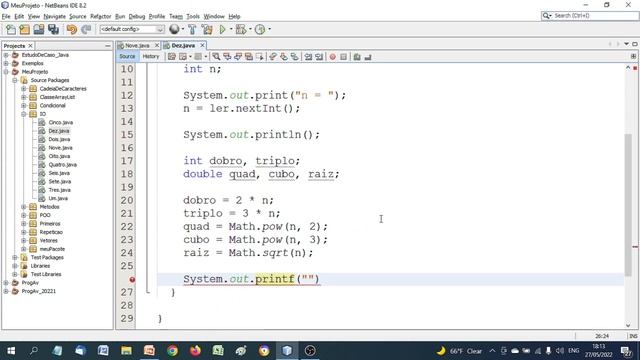Click the Windows Start button
Viewport: 640px width, 360px height.
(x=11, y=351)
